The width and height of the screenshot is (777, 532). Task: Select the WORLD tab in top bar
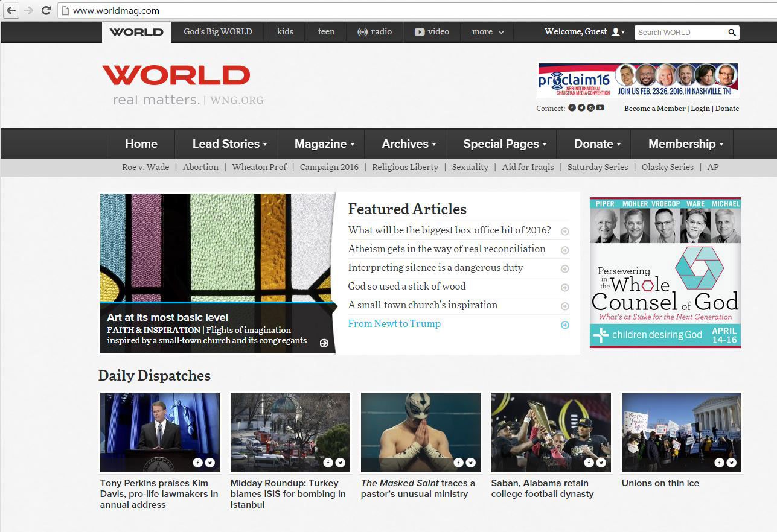coord(136,32)
